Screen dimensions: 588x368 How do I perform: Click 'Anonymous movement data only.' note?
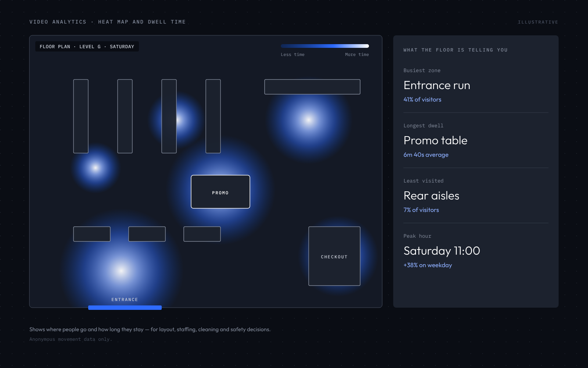[x=71, y=339]
